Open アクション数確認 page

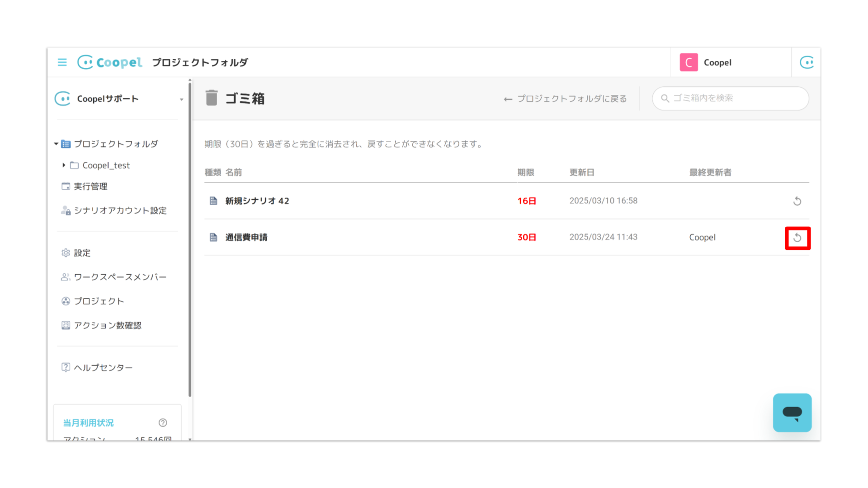point(107,325)
